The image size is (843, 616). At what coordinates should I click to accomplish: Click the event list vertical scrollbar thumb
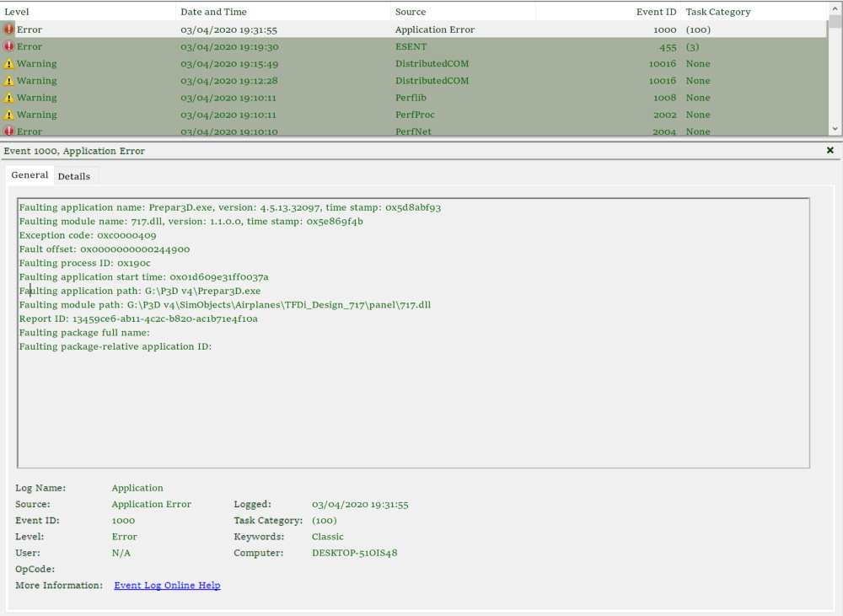coord(835,22)
